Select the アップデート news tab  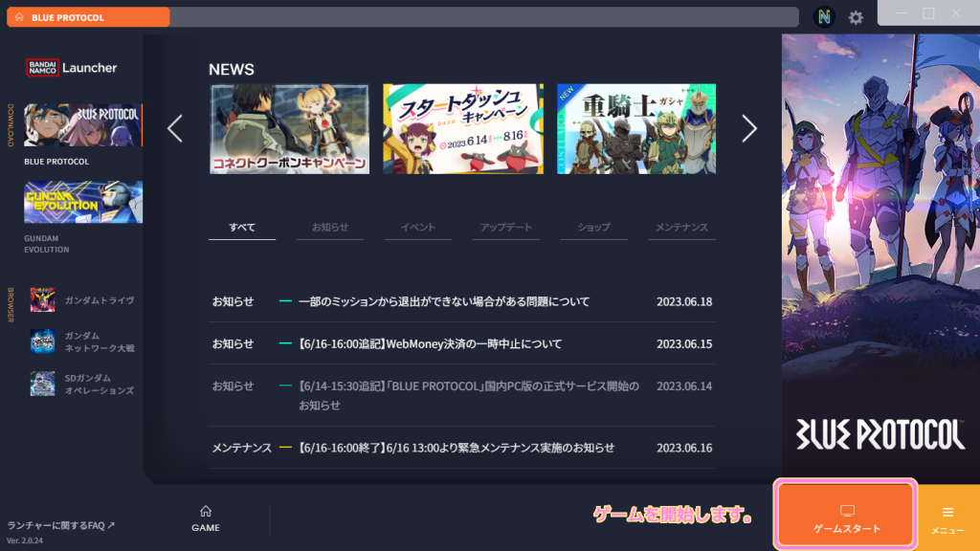click(x=505, y=228)
